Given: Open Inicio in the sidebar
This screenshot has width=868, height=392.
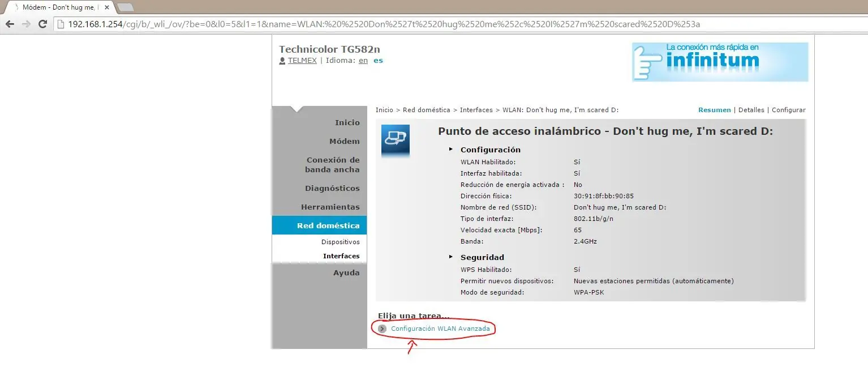Looking at the screenshot, I should [347, 122].
